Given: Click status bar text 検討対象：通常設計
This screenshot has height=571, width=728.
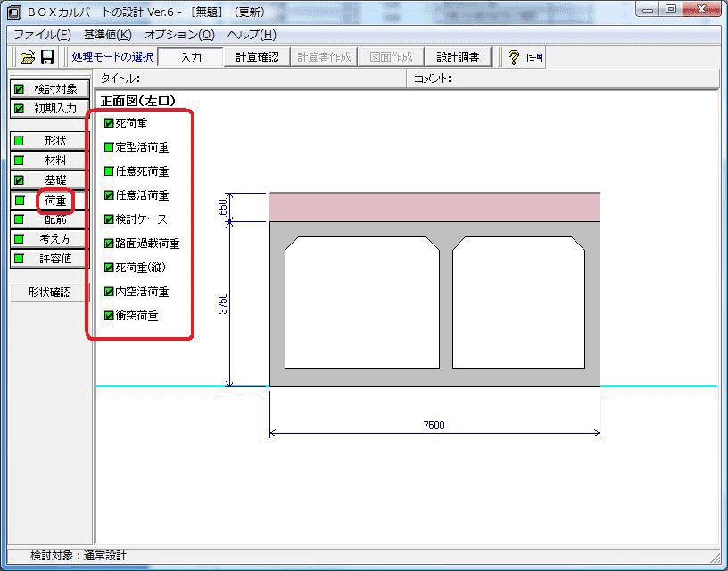Looking at the screenshot, I should [78, 555].
